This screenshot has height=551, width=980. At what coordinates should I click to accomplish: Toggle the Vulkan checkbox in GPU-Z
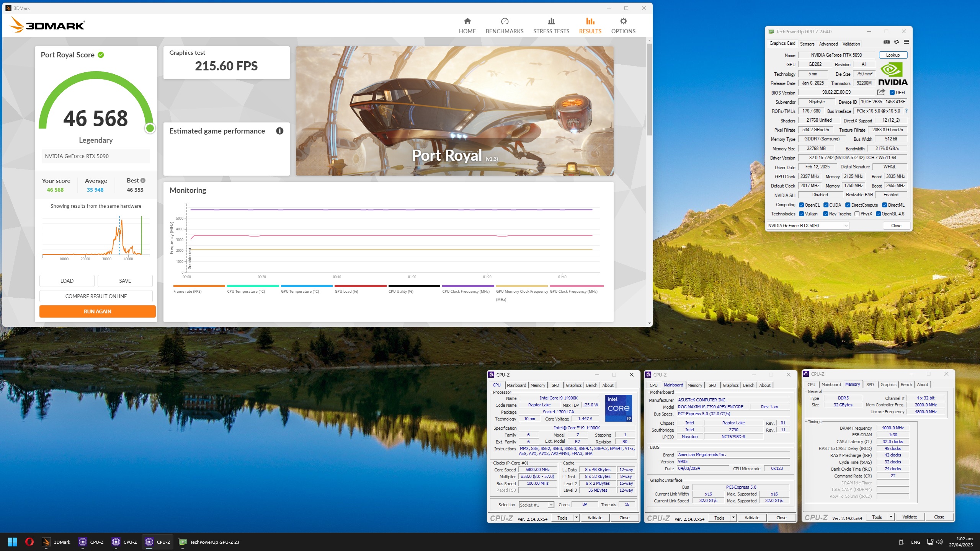pos(801,214)
